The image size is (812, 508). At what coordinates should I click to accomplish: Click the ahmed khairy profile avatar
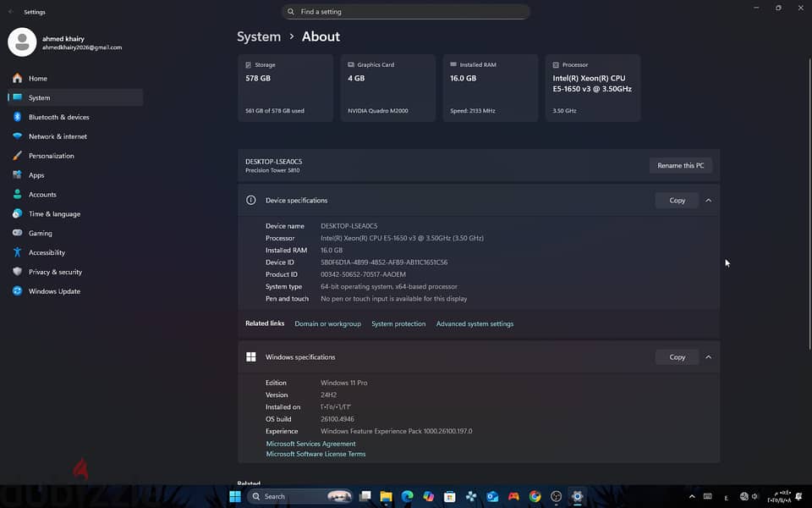tap(22, 42)
